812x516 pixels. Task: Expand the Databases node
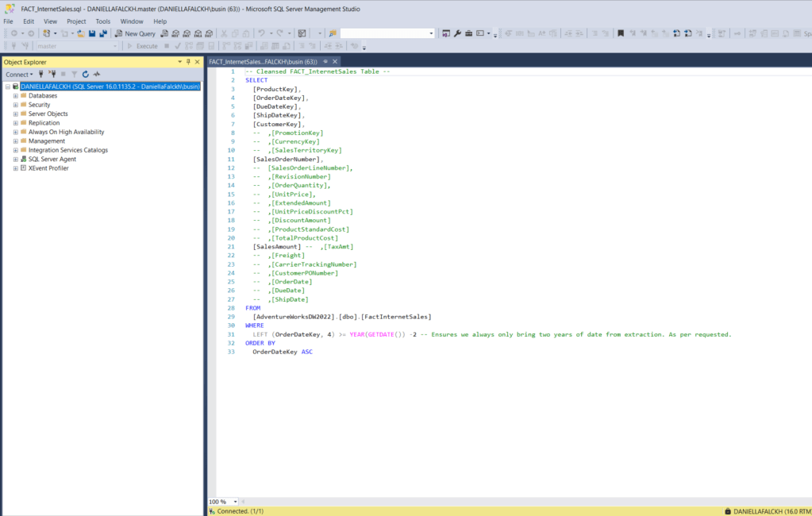15,96
